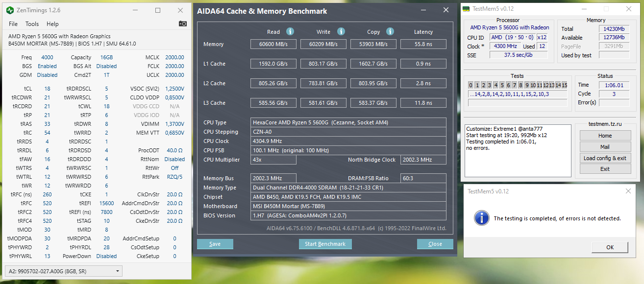The width and height of the screenshot is (644, 284).
Task: Click the FCLK value 2000.00
Action: 175,66
